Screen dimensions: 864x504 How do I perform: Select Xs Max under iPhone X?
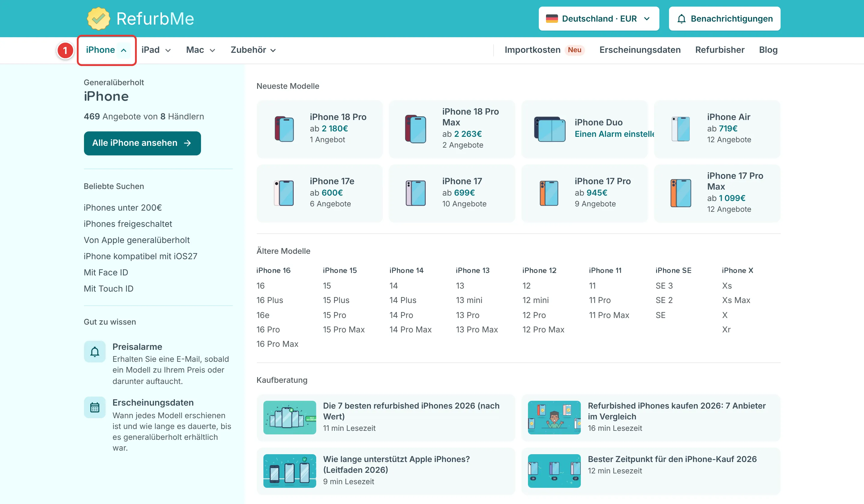[736, 300]
